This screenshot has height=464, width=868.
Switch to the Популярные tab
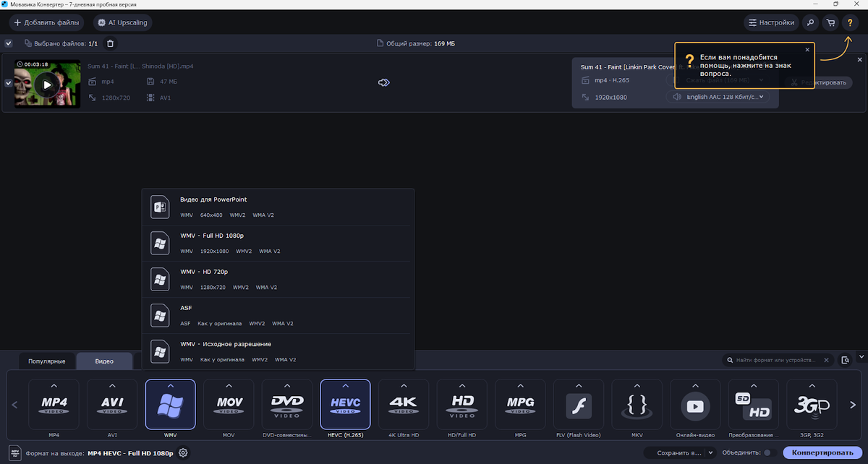click(47, 361)
